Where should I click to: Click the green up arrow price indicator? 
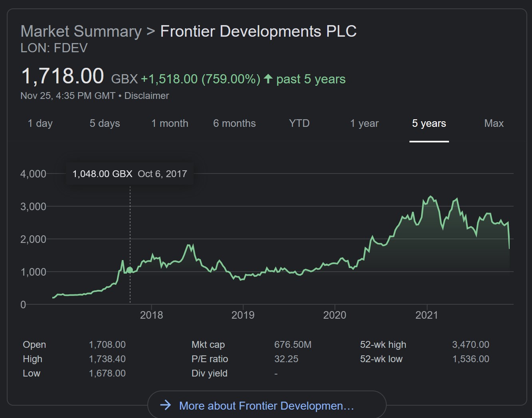point(268,79)
